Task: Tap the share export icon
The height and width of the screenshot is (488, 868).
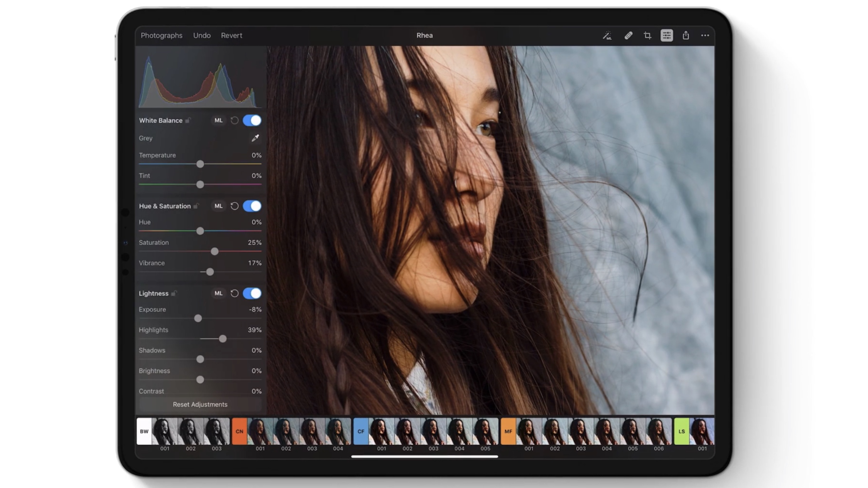Action: tap(686, 35)
